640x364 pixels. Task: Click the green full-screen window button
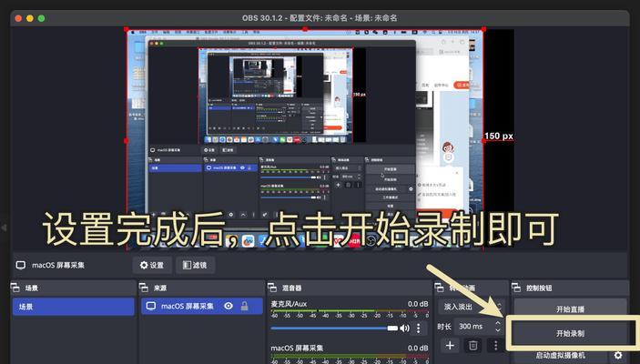(x=41, y=18)
